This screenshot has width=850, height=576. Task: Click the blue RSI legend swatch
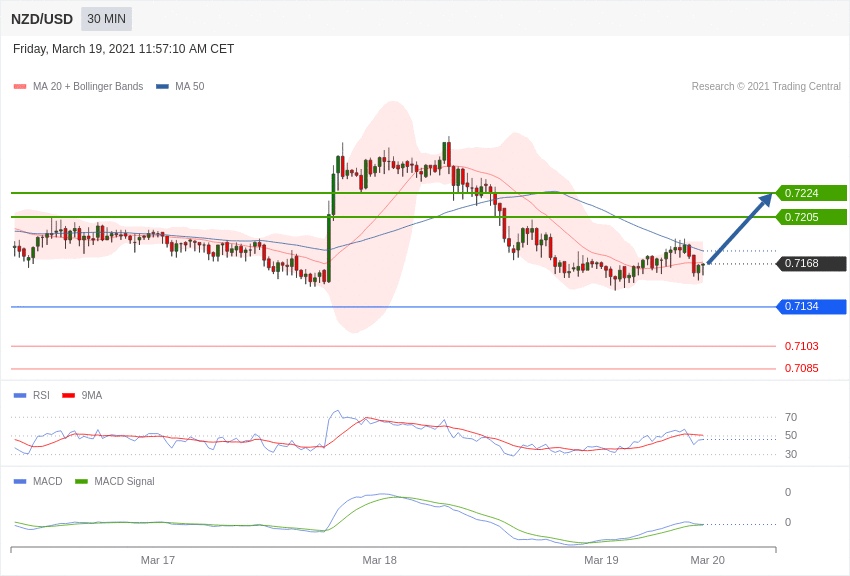(20, 396)
